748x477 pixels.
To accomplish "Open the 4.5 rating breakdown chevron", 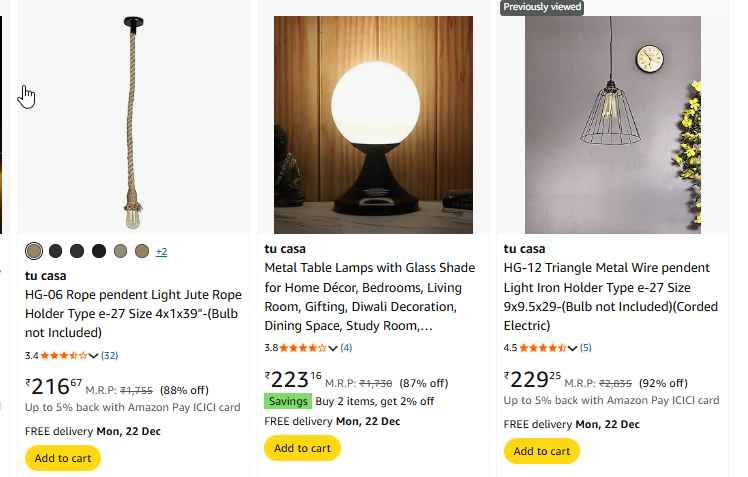I will [572, 348].
